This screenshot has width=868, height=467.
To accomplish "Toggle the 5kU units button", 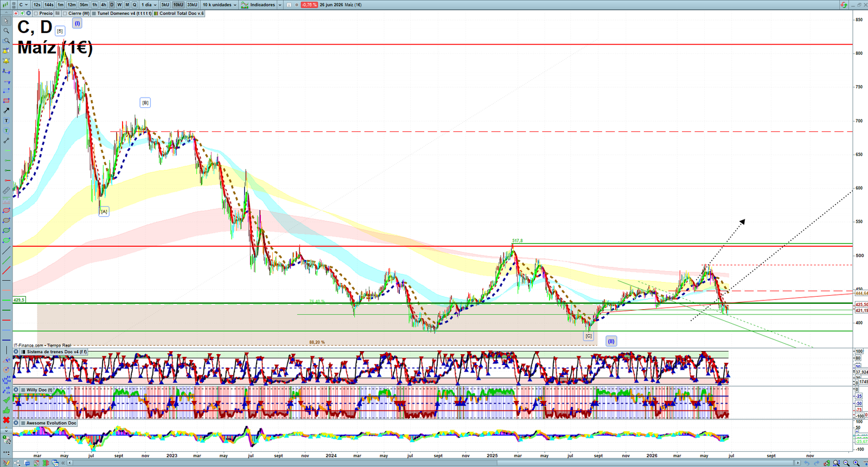I will point(165,4).
